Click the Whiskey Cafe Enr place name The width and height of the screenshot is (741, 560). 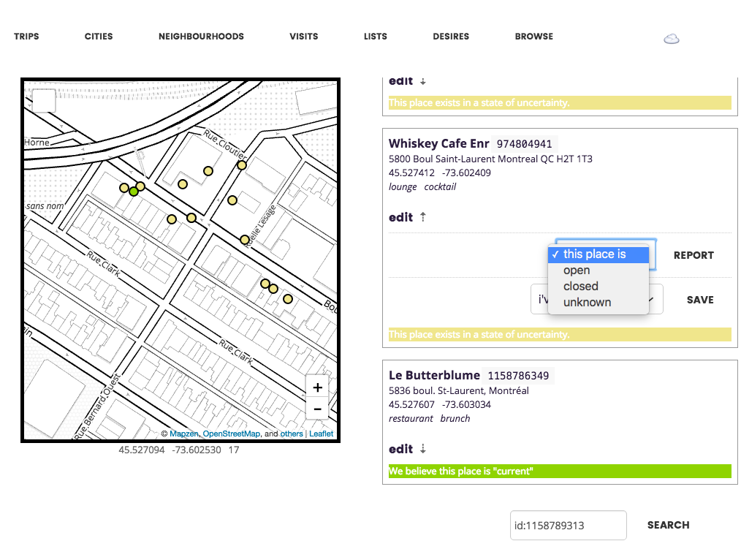[x=438, y=144]
